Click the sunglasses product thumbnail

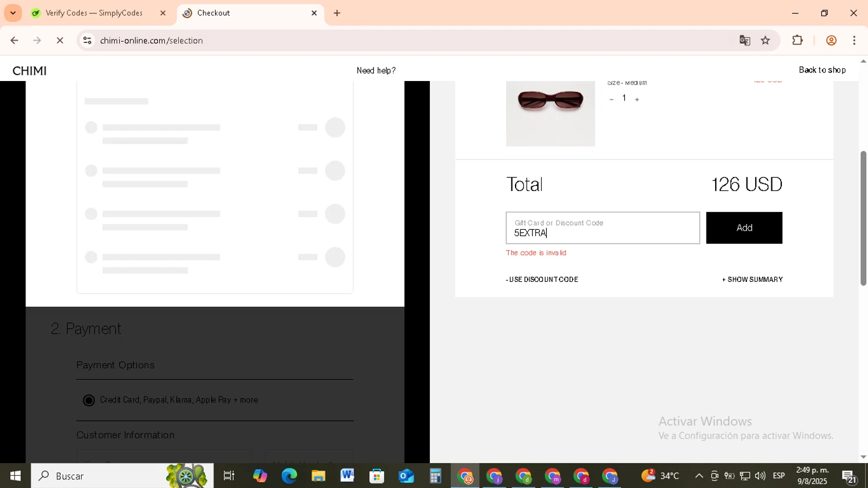pyautogui.click(x=550, y=113)
